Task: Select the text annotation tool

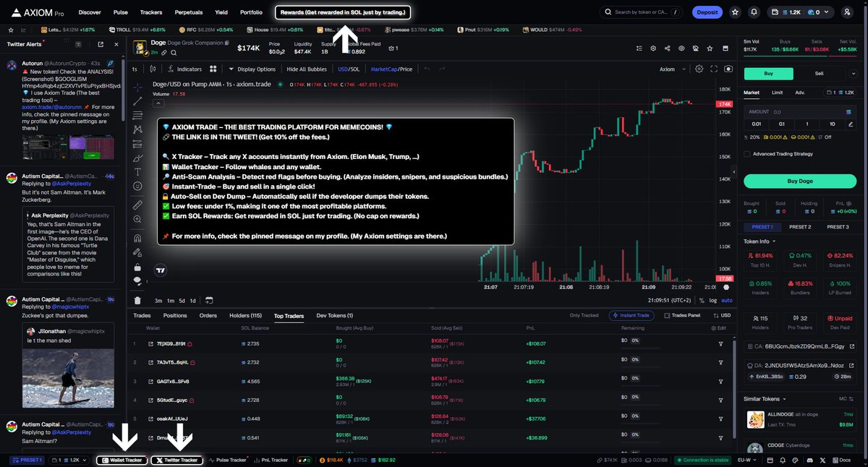Action: click(x=137, y=172)
